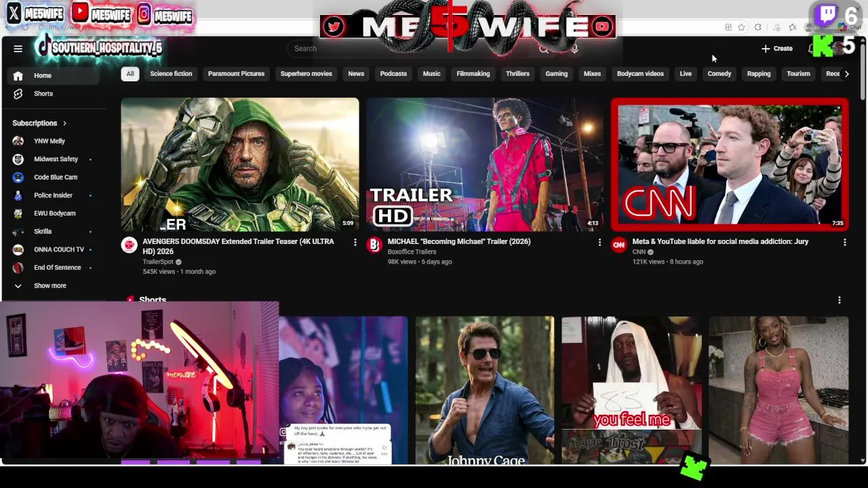The width and height of the screenshot is (868, 488).
Task: Click the Create plus button
Action: click(x=776, y=49)
